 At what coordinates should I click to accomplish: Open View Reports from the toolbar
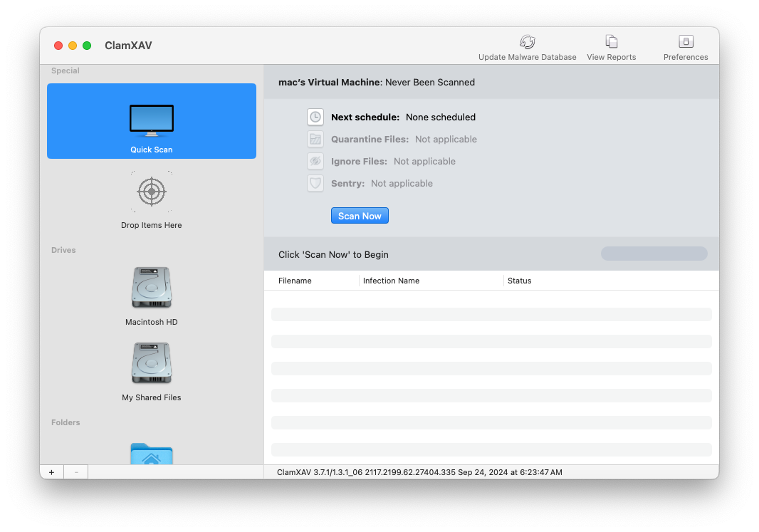(x=611, y=42)
